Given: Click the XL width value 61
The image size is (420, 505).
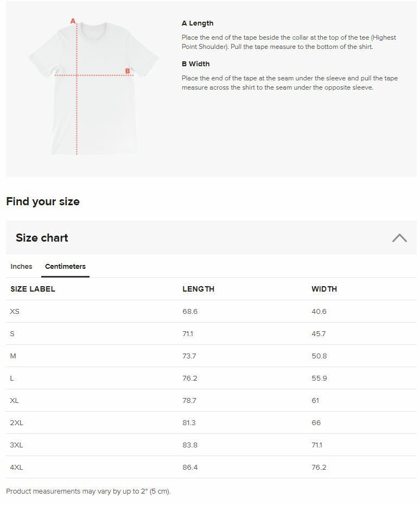Looking at the screenshot, I should pyautogui.click(x=315, y=401).
